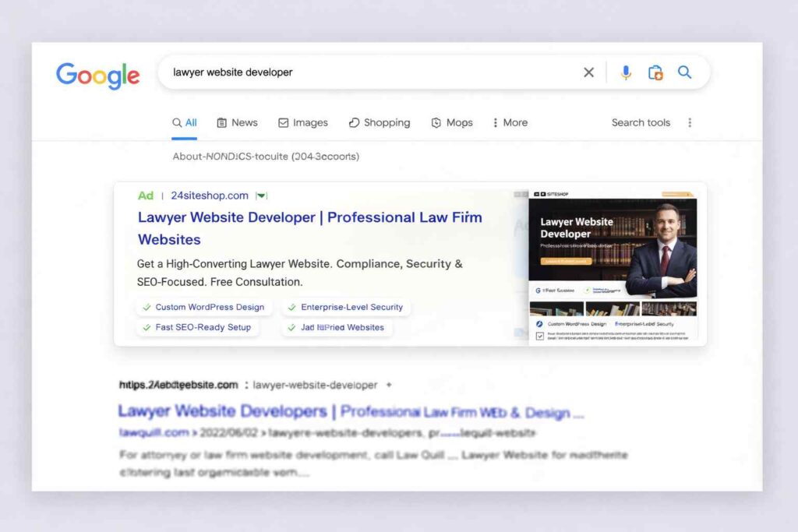Switch to the Shopping tab
Image resolution: width=798 pixels, height=532 pixels.
click(379, 122)
